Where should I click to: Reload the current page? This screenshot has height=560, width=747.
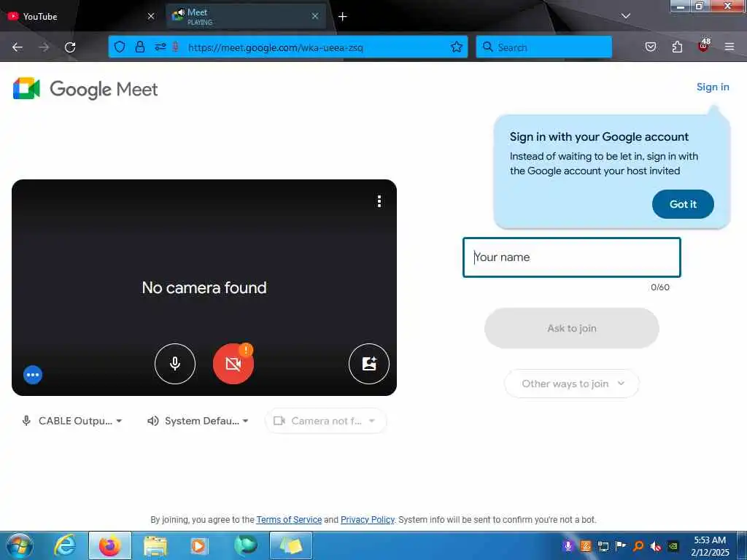pyautogui.click(x=70, y=47)
